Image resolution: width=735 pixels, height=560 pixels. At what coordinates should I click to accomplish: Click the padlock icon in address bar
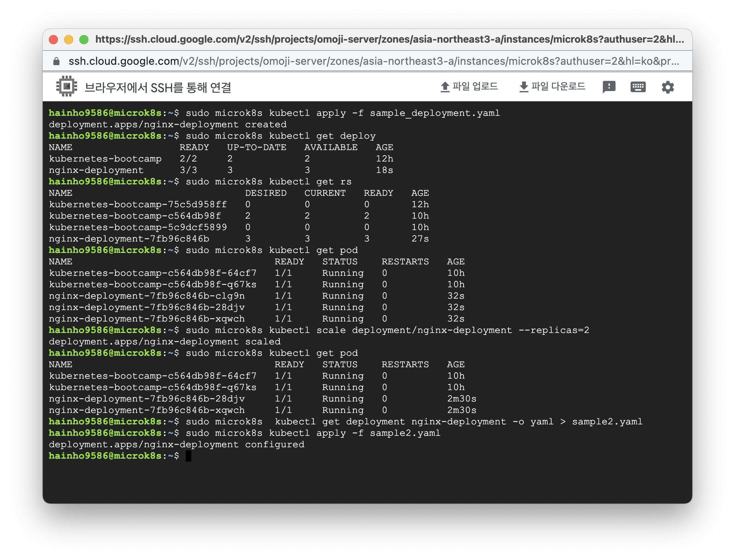pos(56,61)
